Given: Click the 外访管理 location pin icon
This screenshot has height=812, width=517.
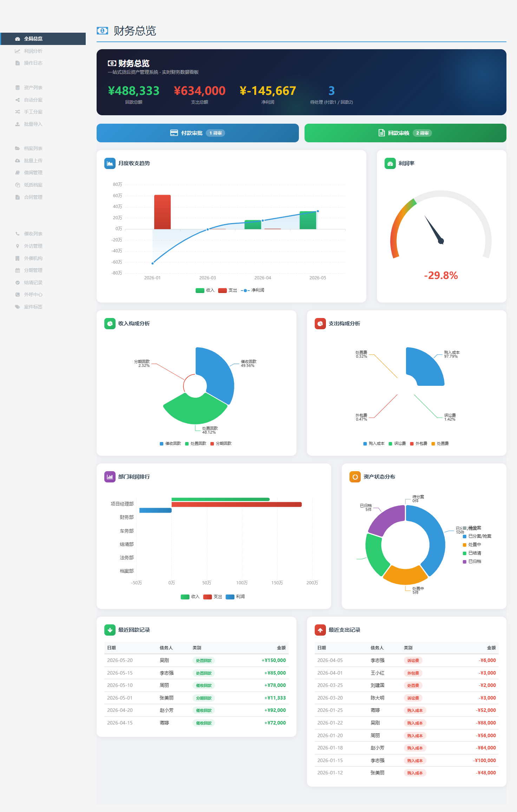Looking at the screenshot, I should (x=18, y=246).
